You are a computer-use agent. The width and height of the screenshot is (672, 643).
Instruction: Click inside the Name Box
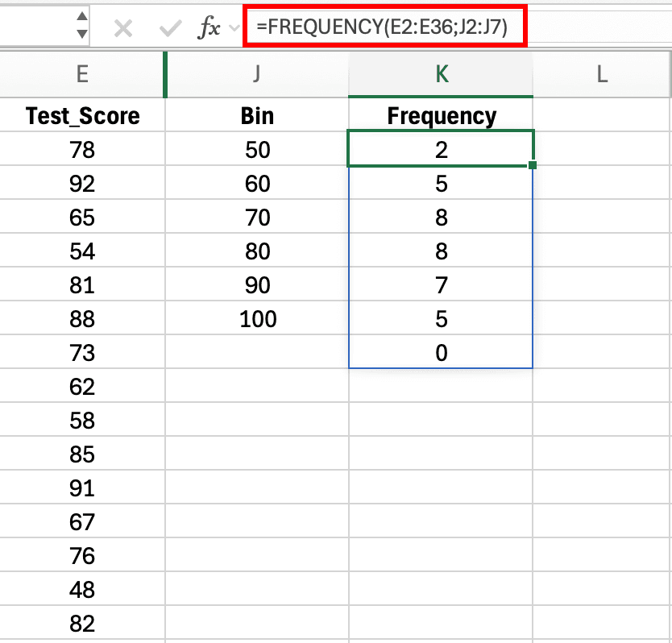coord(40,27)
